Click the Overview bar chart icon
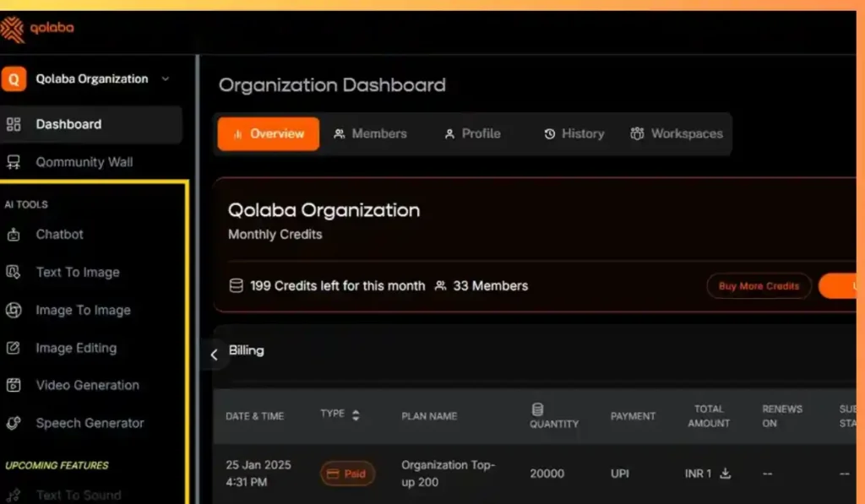The image size is (865, 504). click(238, 134)
